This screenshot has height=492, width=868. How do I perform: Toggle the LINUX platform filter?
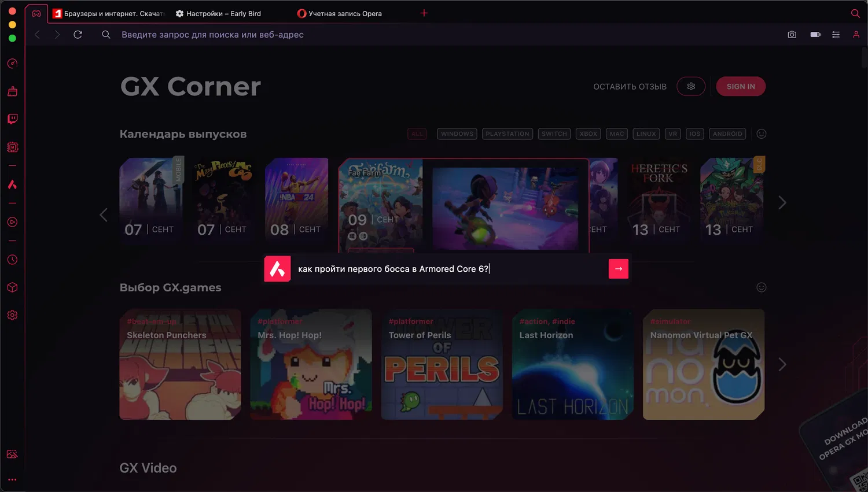pos(646,134)
